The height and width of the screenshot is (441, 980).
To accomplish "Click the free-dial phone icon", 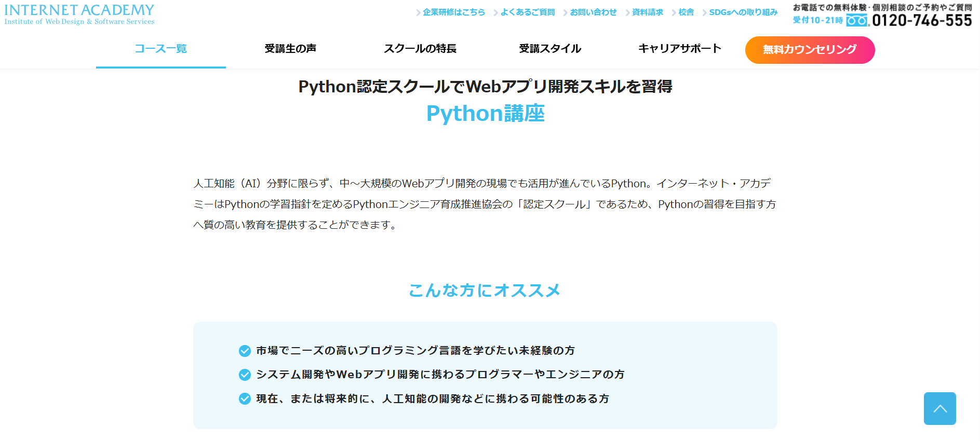I will (x=857, y=20).
